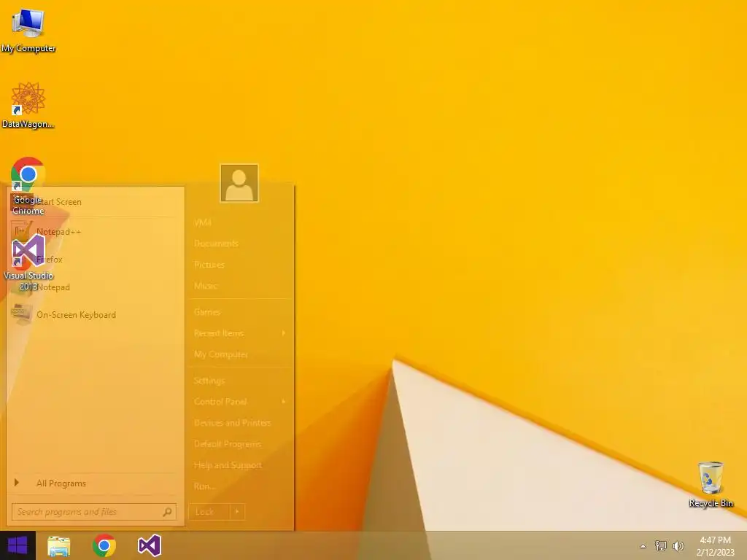Open Pictures from the start menu
This screenshot has width=747, height=560.
[240, 265]
